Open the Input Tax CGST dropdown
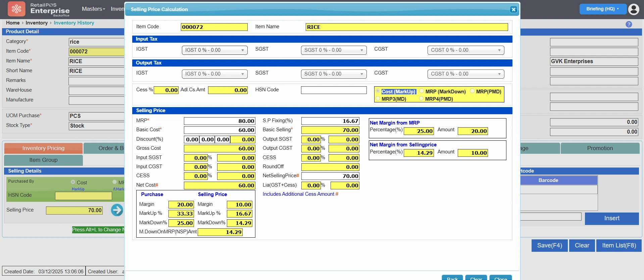The height and width of the screenshot is (280, 644). tap(465, 50)
